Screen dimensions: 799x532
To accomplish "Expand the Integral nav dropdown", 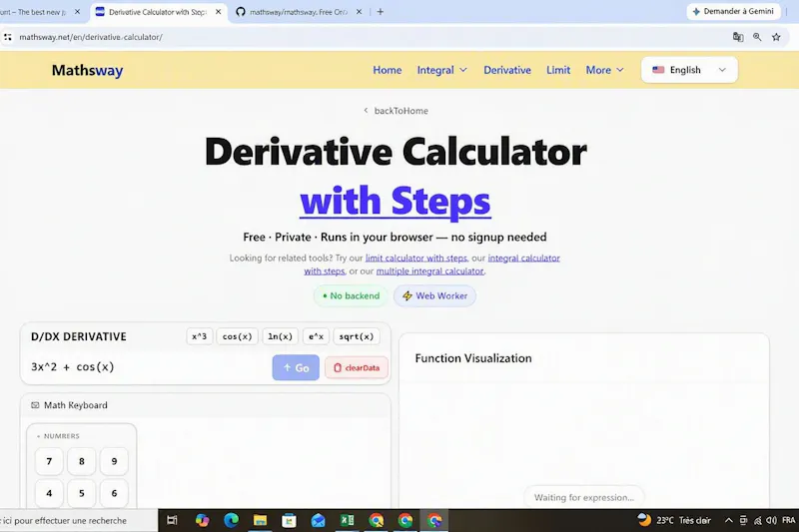I will coord(441,70).
